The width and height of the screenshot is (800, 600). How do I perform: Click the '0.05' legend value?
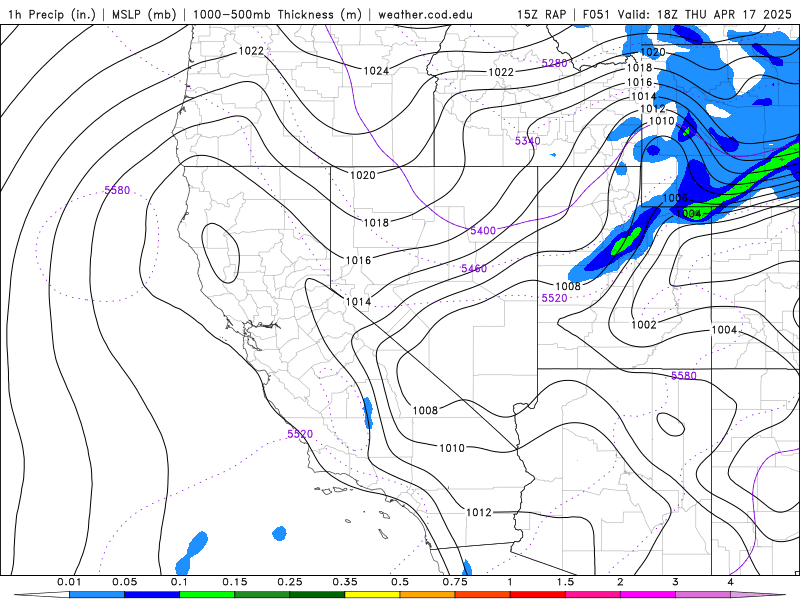pyautogui.click(x=124, y=582)
